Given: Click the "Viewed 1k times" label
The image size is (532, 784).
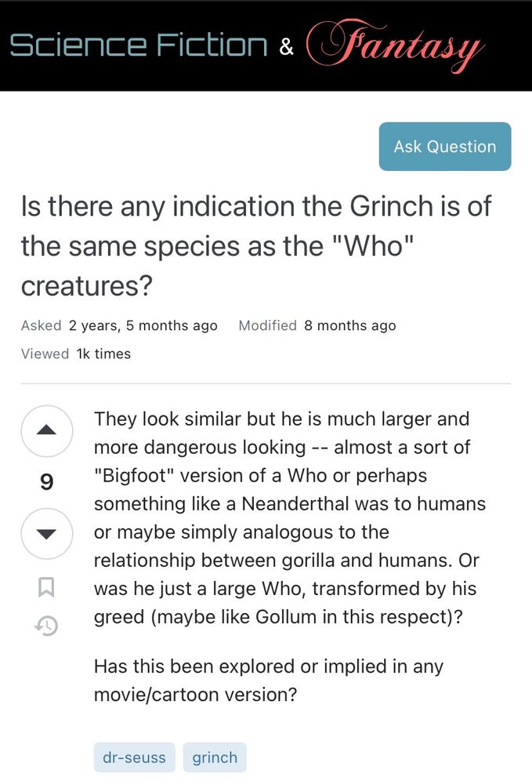Looking at the screenshot, I should tap(76, 354).
